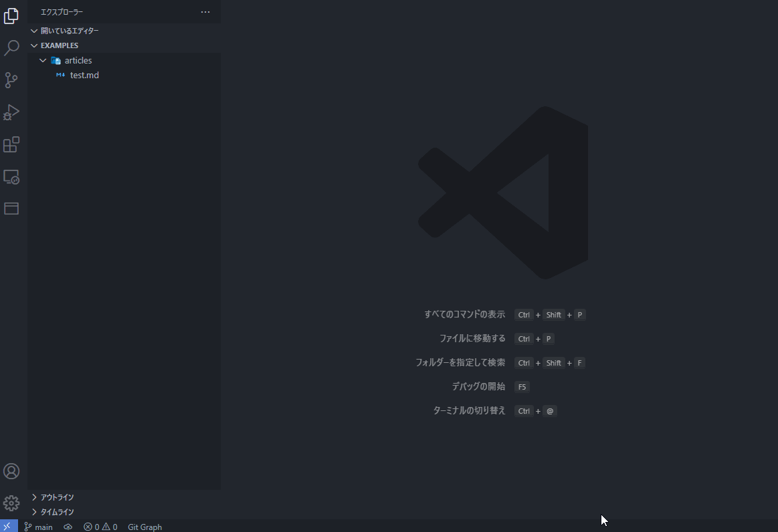Expand the タイムライン section
This screenshot has width=778, height=532.
click(x=34, y=512)
